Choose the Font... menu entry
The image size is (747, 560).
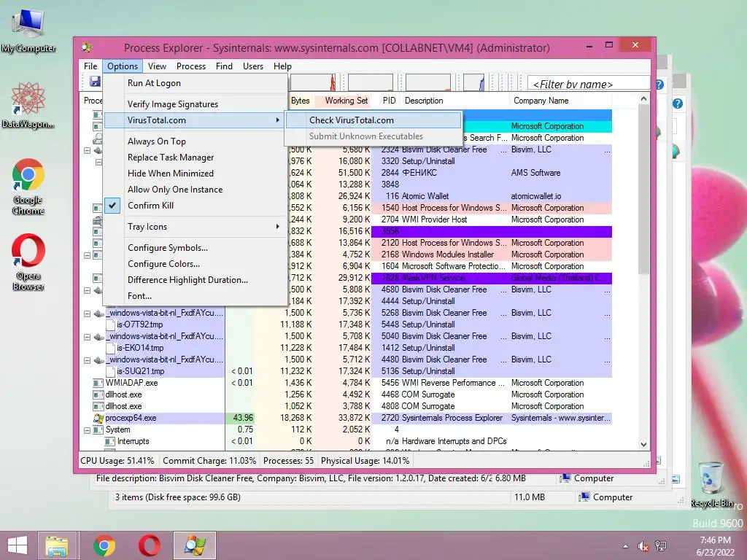coord(195,296)
